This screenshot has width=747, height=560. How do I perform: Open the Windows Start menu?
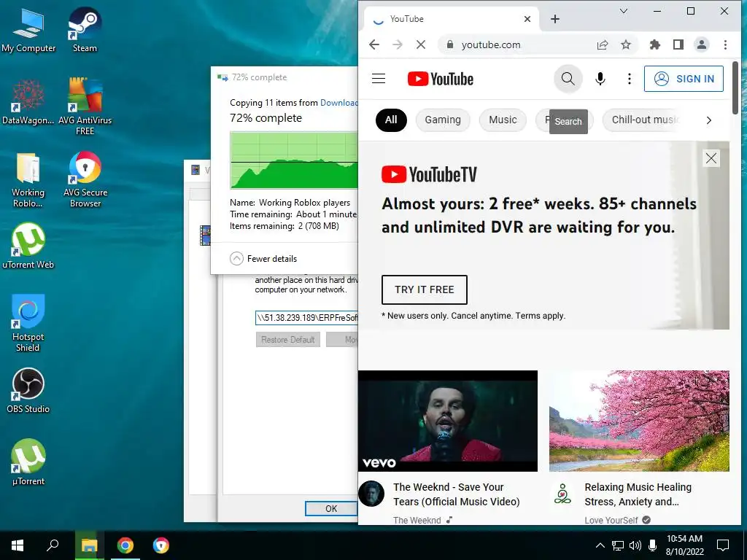point(18,545)
